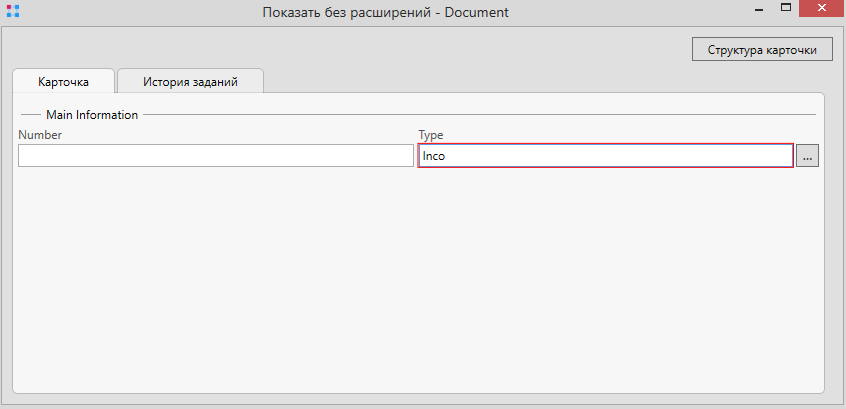Maximize the Document window
This screenshot has width=846, height=409.
point(786,9)
